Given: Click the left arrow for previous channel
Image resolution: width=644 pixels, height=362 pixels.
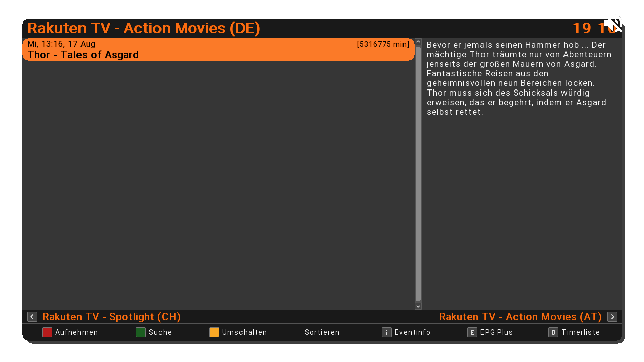Looking at the screenshot, I should pyautogui.click(x=32, y=317).
